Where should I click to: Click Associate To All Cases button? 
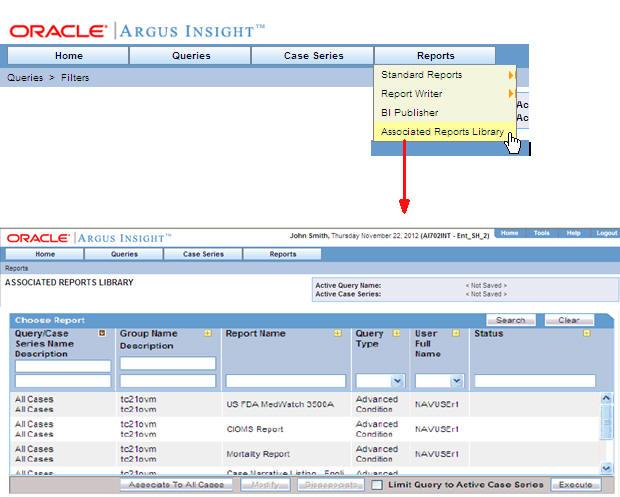click(176, 485)
